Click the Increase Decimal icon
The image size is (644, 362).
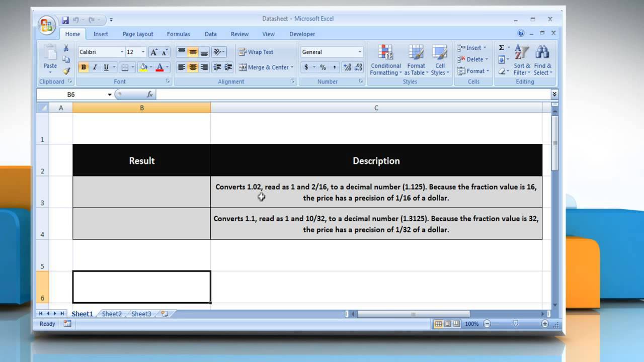pyautogui.click(x=348, y=66)
